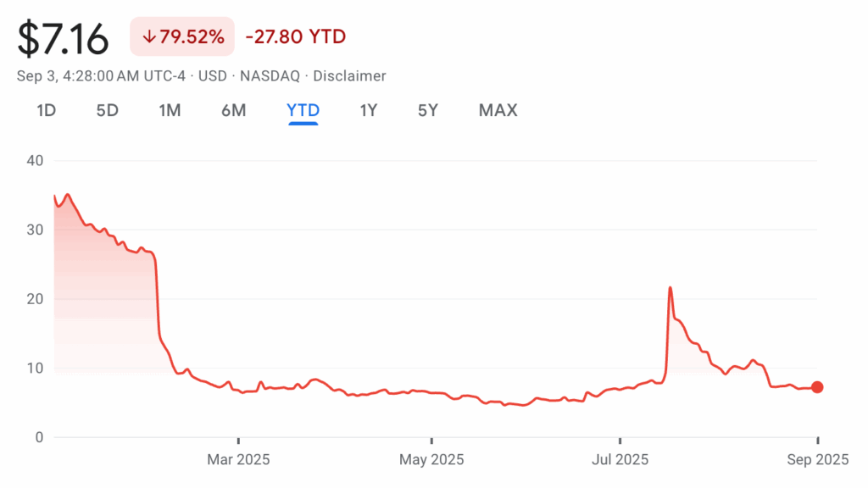868x488 pixels.
Task: Click the $7.16 price value
Action: [x=64, y=39]
